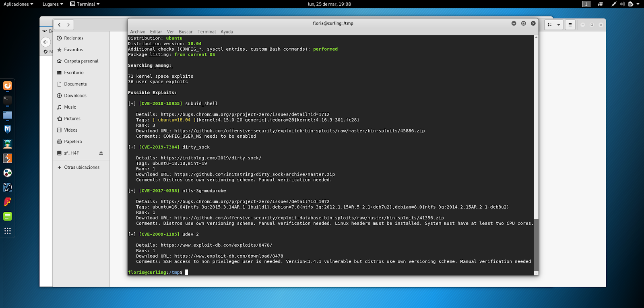Launch Metasploit from the dock
Image resolution: width=644 pixels, height=308 pixels.
point(7,129)
